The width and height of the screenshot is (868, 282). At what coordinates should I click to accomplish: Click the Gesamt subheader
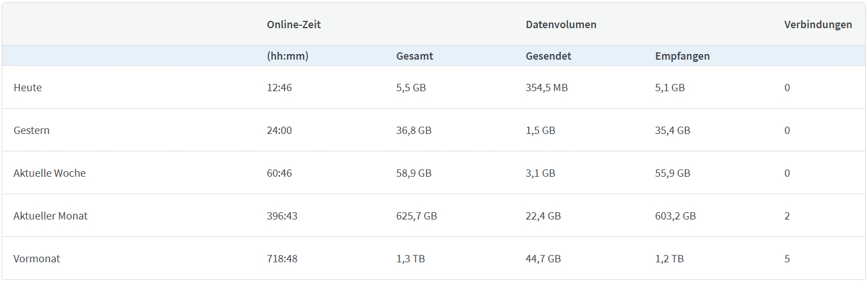(415, 56)
